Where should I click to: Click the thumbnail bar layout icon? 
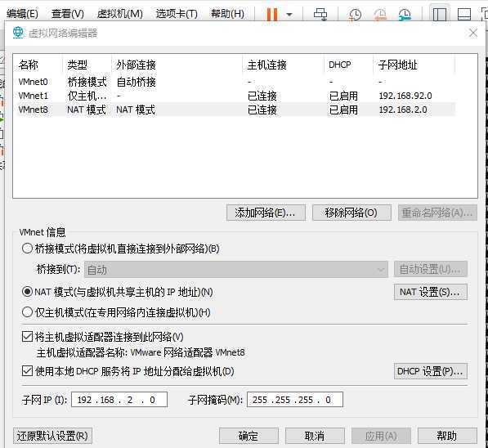pyautogui.click(x=463, y=15)
